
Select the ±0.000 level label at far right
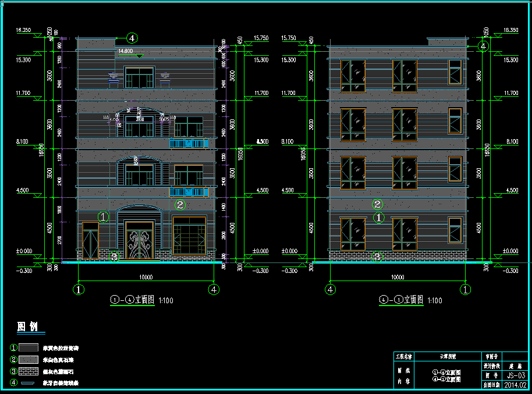point(510,251)
